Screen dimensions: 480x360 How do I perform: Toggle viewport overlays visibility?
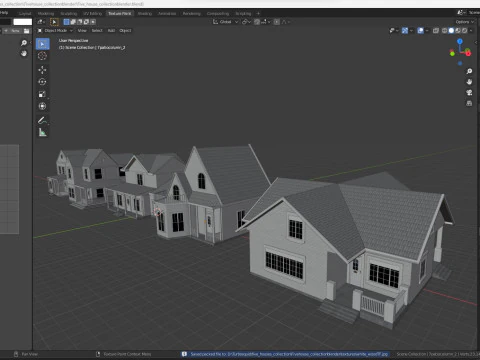421,31
